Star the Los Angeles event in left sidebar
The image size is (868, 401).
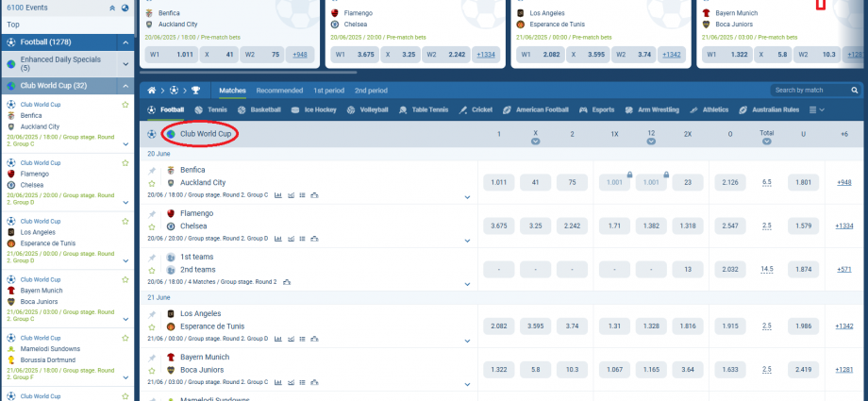click(x=125, y=221)
